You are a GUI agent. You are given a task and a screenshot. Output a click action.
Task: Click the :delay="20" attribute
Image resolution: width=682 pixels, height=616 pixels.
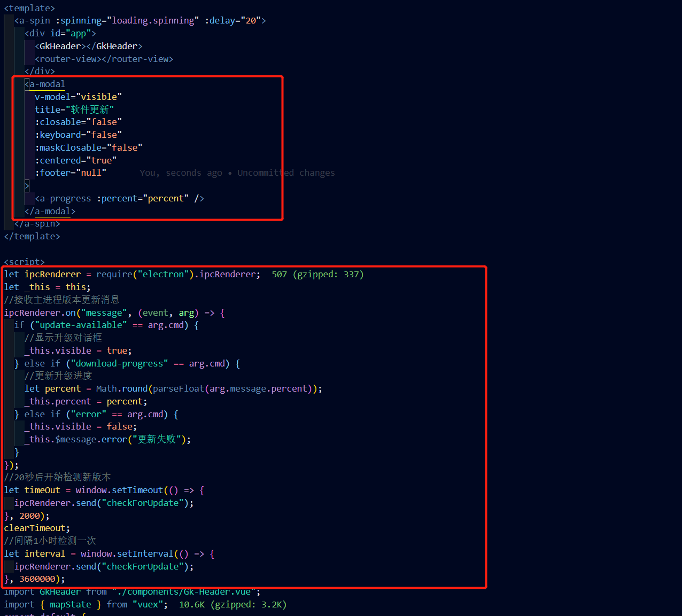232,21
